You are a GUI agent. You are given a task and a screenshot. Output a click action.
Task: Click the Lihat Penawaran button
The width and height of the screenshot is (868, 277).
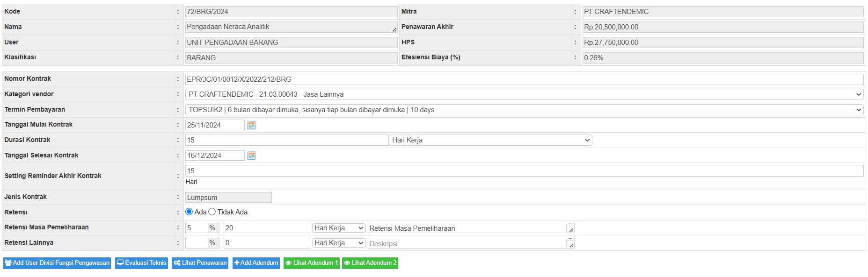(x=200, y=263)
